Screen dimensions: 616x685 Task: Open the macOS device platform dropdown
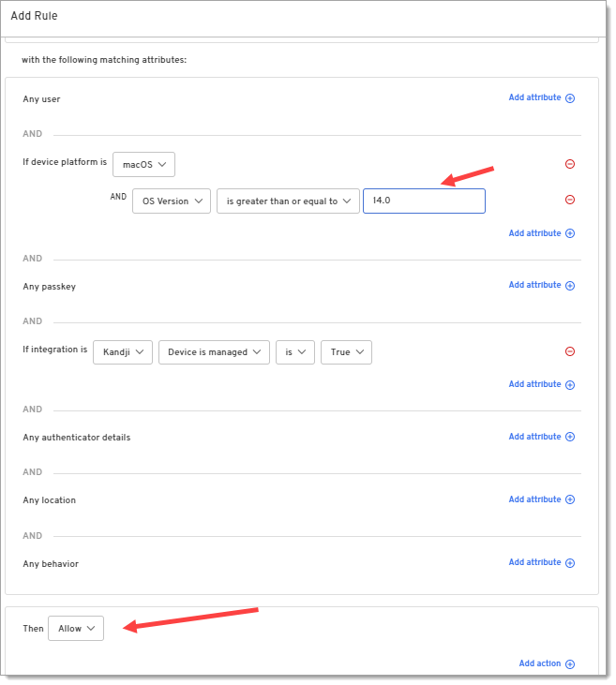pyautogui.click(x=143, y=164)
